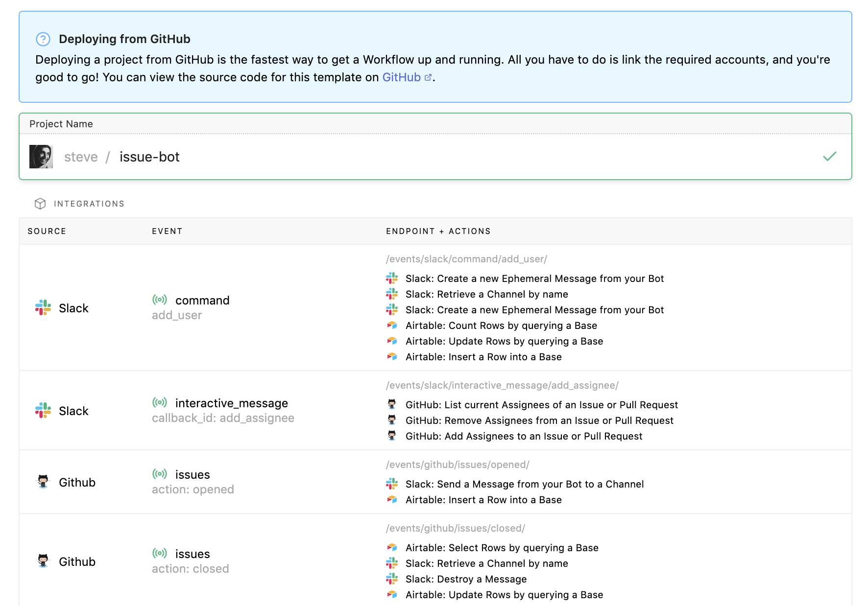
Task: Click the 'action: opened' event detail
Action: 193,489
